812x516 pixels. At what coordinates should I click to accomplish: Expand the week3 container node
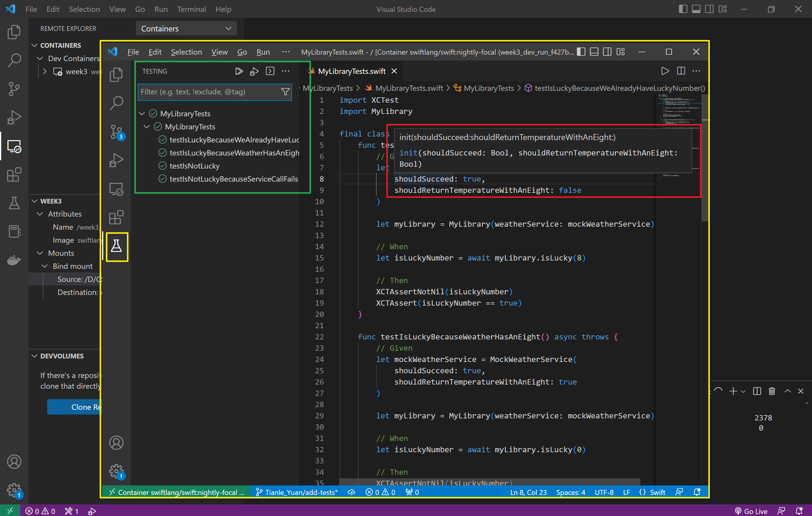pyautogui.click(x=45, y=72)
